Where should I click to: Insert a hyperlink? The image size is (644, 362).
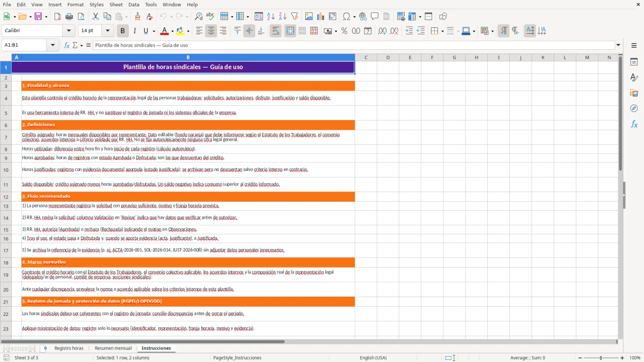click(x=363, y=17)
